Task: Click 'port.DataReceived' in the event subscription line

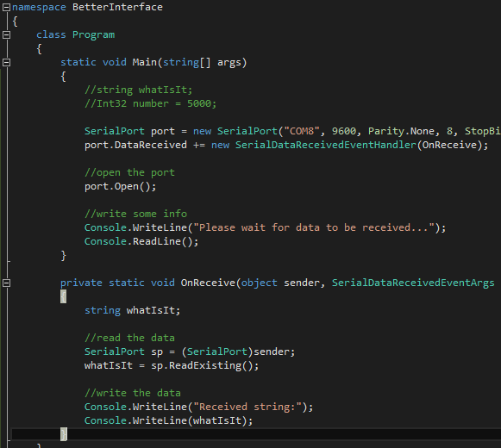Action: tap(135, 145)
